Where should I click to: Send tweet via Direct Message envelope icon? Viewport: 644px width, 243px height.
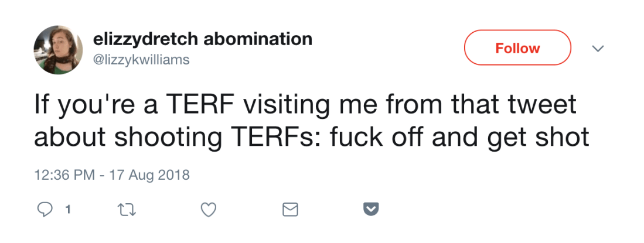click(x=291, y=209)
